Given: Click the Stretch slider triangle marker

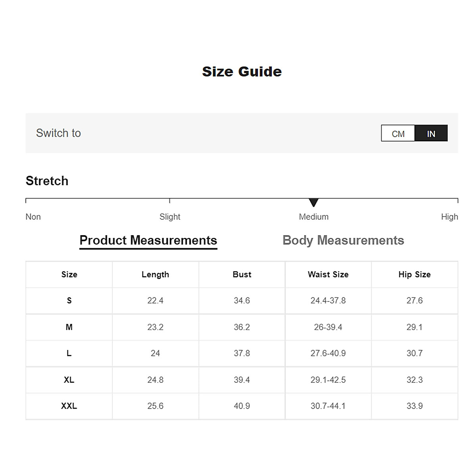Looking at the screenshot, I should coord(313,202).
